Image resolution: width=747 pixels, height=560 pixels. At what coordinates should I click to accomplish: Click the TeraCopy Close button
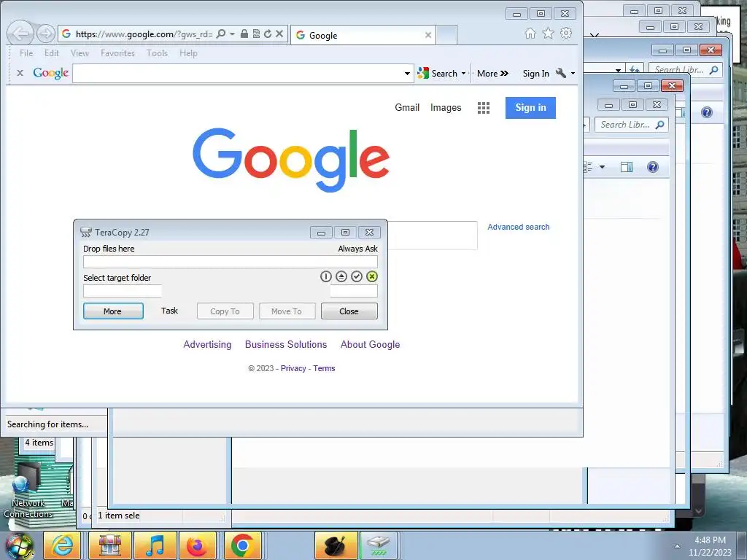coord(349,311)
